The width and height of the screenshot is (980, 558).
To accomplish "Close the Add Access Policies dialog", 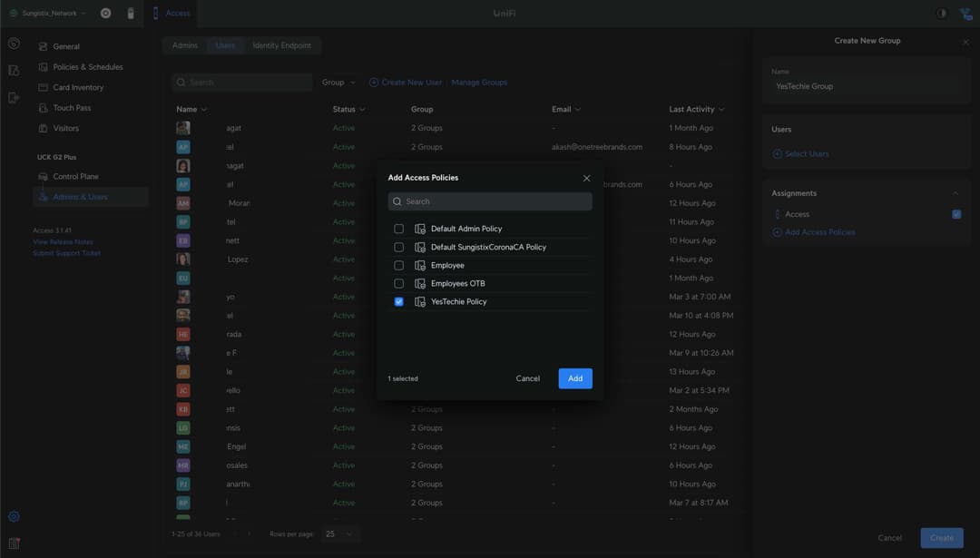I will coord(586,178).
